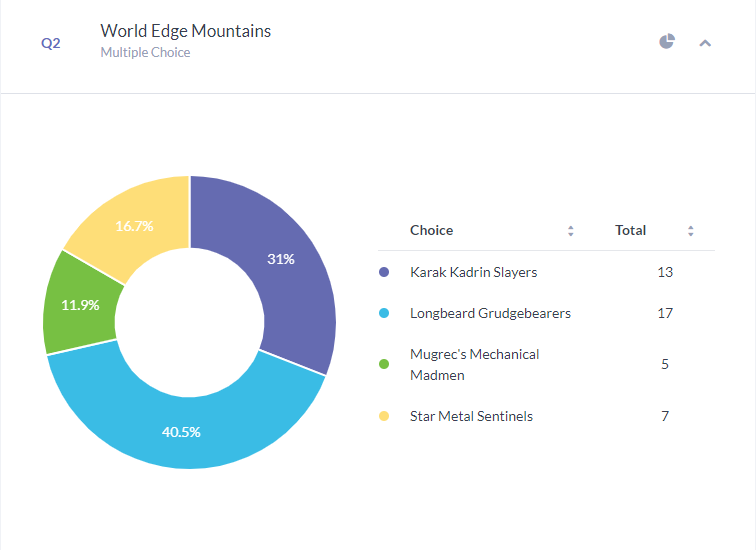Image resolution: width=756 pixels, height=550 pixels.
Task: Click the Star Metal Sentinels row label
Action: (471, 416)
